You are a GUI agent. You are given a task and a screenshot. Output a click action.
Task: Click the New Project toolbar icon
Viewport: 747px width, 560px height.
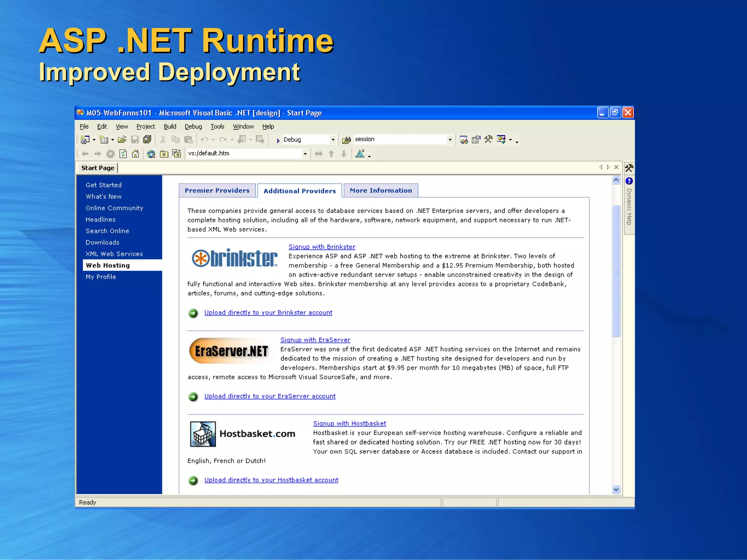(85, 140)
